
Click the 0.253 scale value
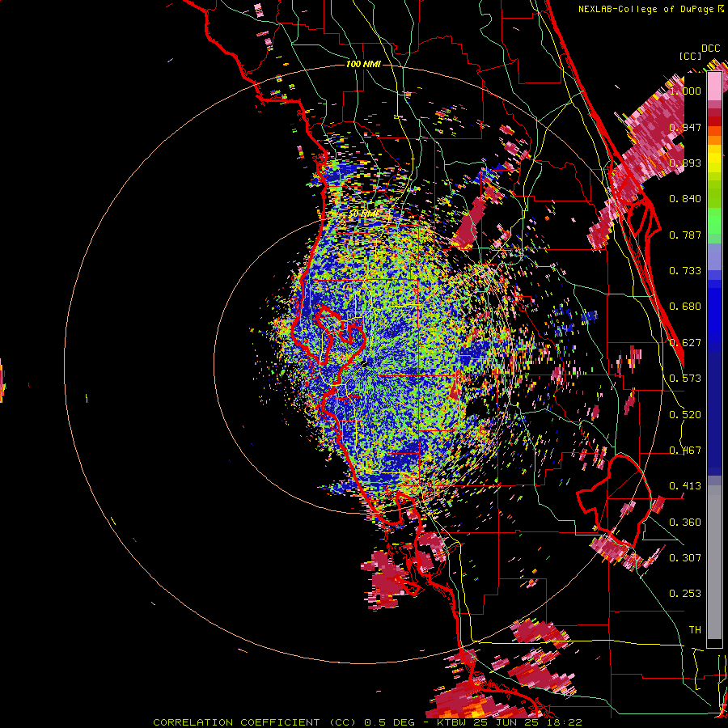[685, 594]
